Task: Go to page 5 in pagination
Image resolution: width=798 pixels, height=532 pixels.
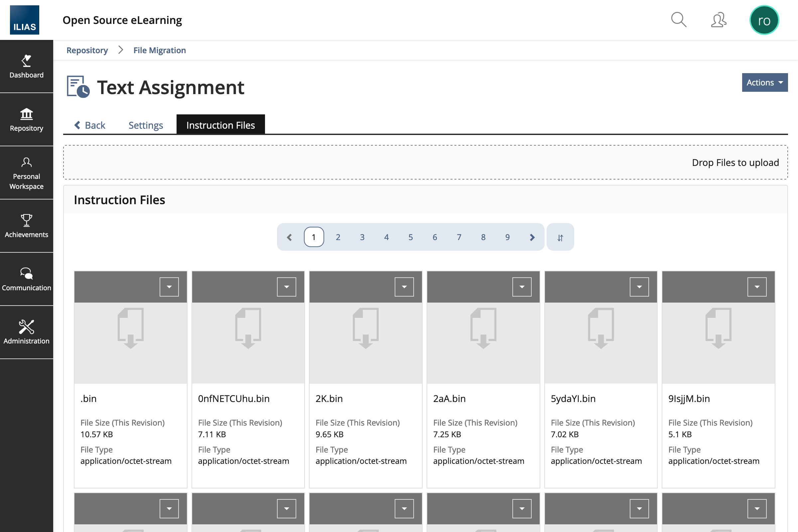Action: 411,237
